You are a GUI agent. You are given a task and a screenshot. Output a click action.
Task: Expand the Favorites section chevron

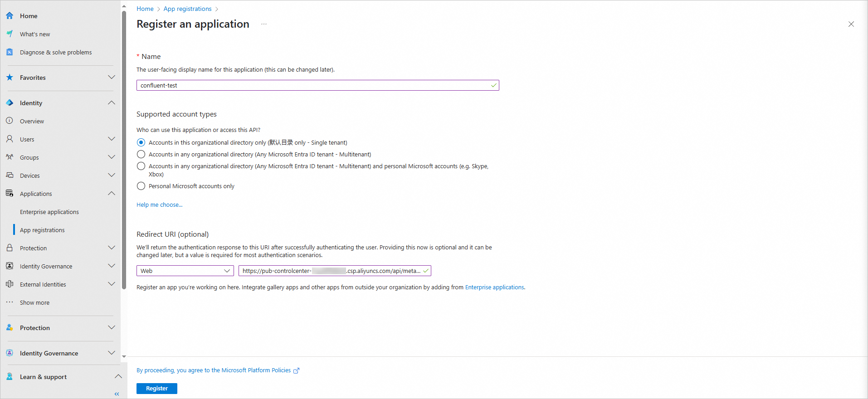[x=112, y=77]
